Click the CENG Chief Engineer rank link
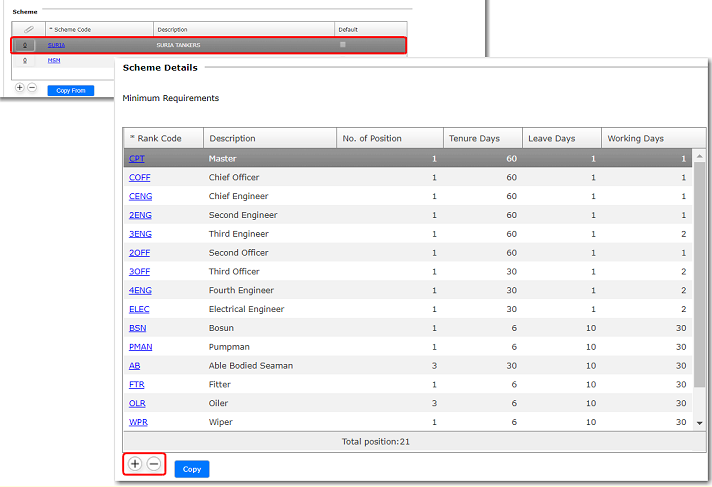 point(140,196)
